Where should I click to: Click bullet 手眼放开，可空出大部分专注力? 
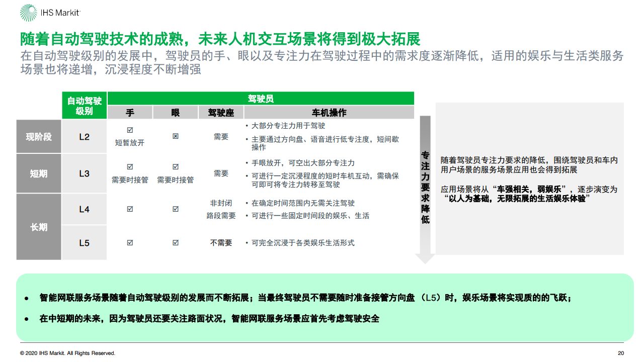pyautogui.click(x=303, y=163)
